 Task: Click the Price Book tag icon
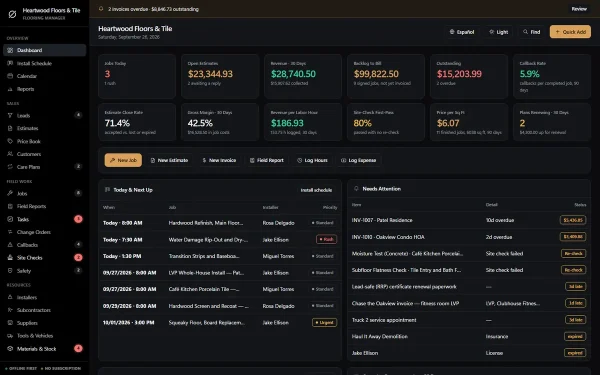[x=10, y=141]
